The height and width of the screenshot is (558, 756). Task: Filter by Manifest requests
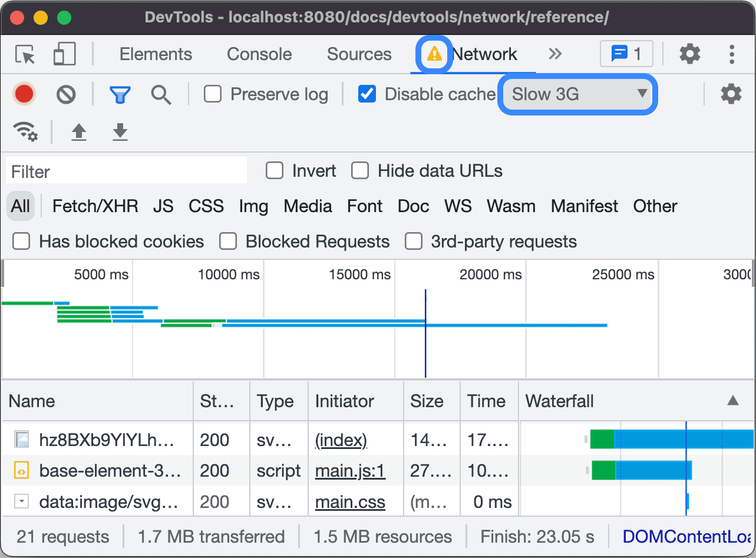[x=585, y=206]
